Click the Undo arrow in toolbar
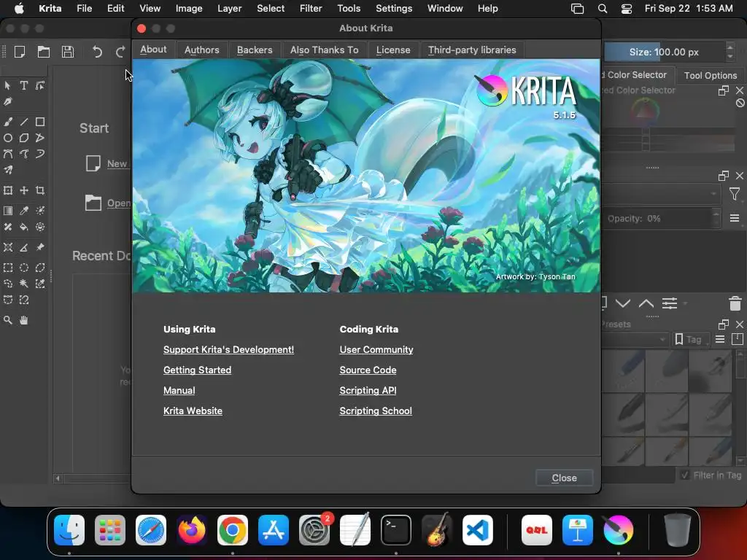Screen dimensions: 747x560 (97, 52)
